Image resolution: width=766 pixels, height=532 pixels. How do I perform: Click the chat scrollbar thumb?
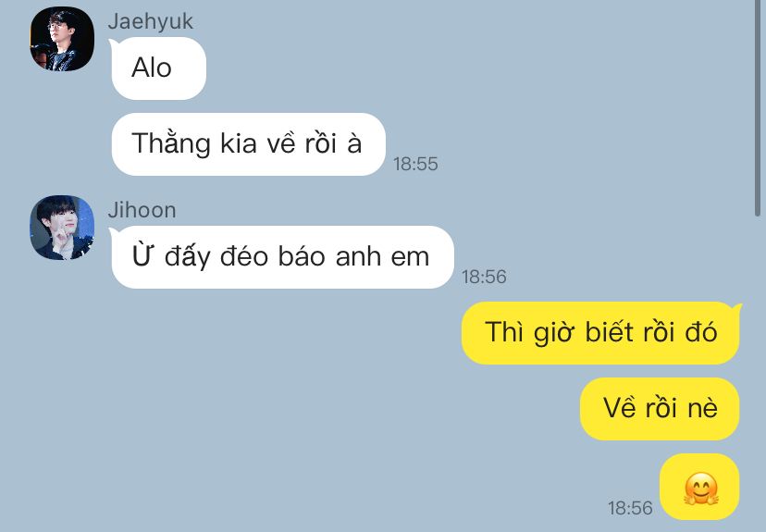point(758,107)
